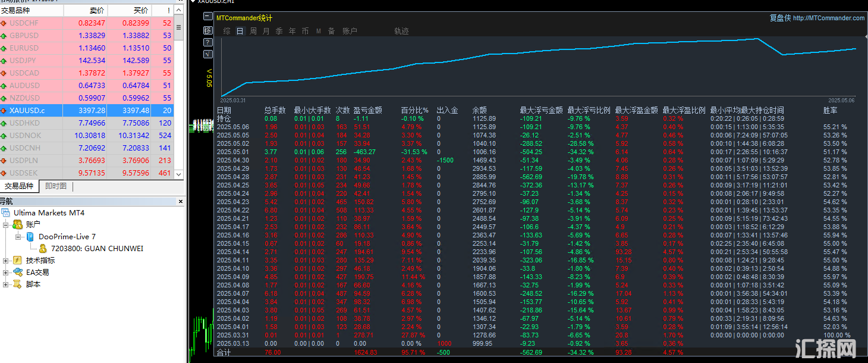Click the down arrow icon beside USDCHF
This screenshot has height=363, width=868.
point(4,23)
